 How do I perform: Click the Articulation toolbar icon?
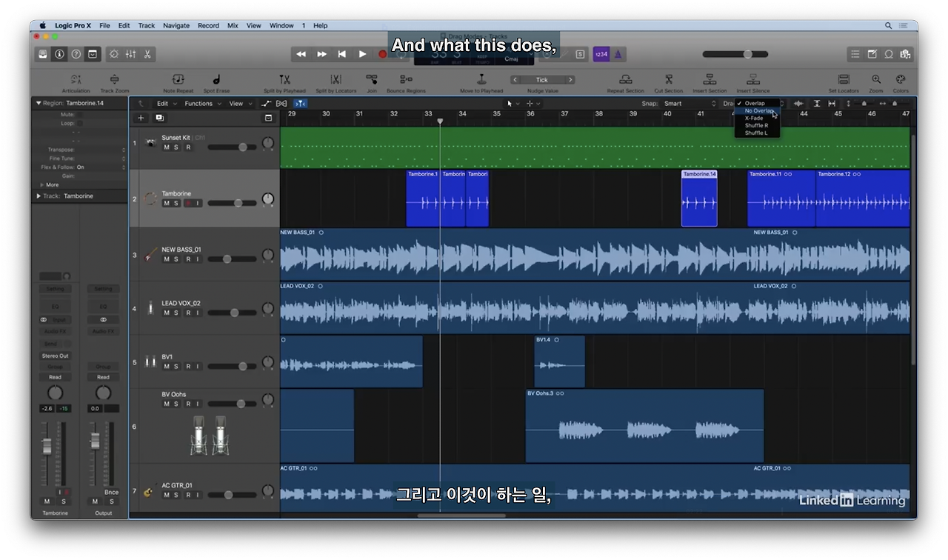point(76,79)
